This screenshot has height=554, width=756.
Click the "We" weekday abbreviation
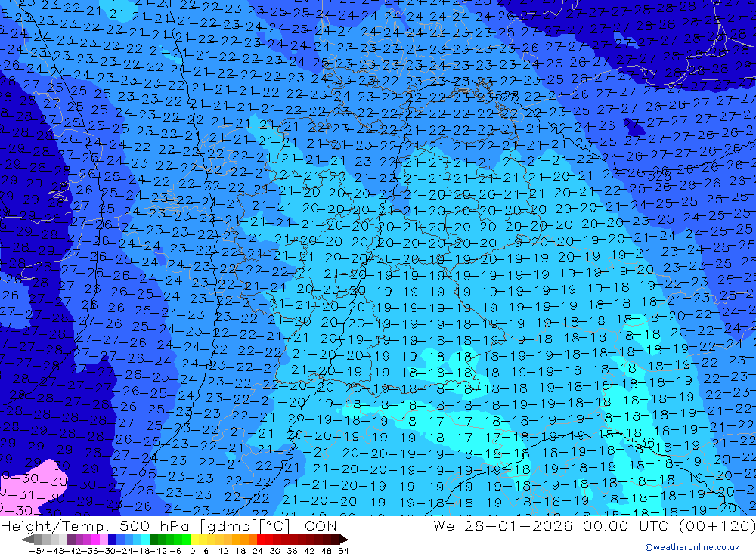(444, 525)
